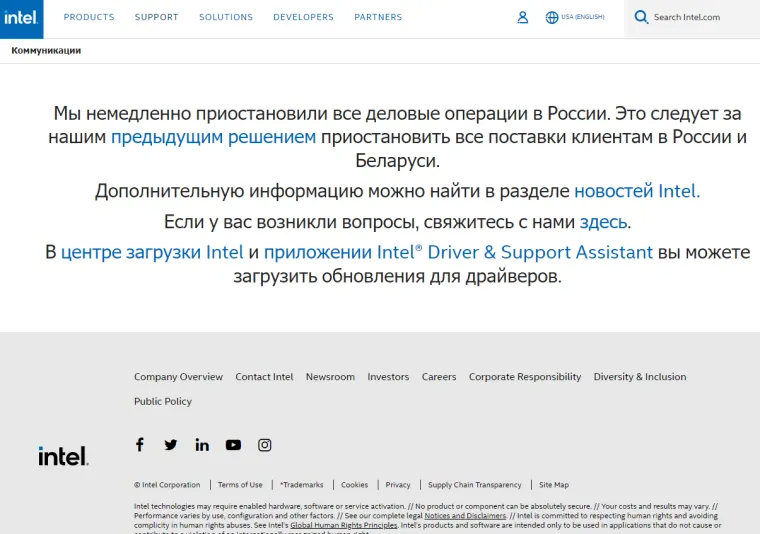
Task: Open Intel's Twitter page icon
Action: click(171, 445)
